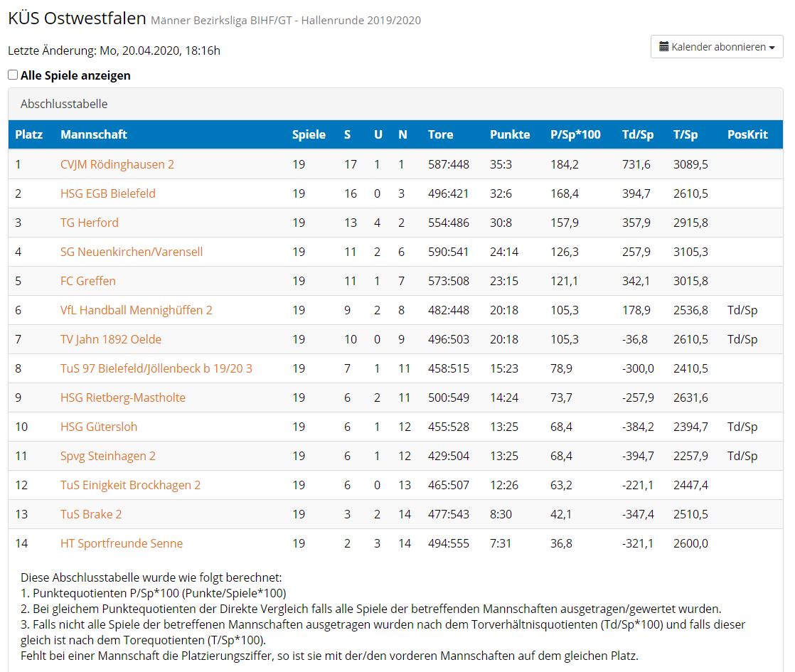Select points value 35:3 in first row
The width and height of the screenshot is (795, 672).
(501, 164)
